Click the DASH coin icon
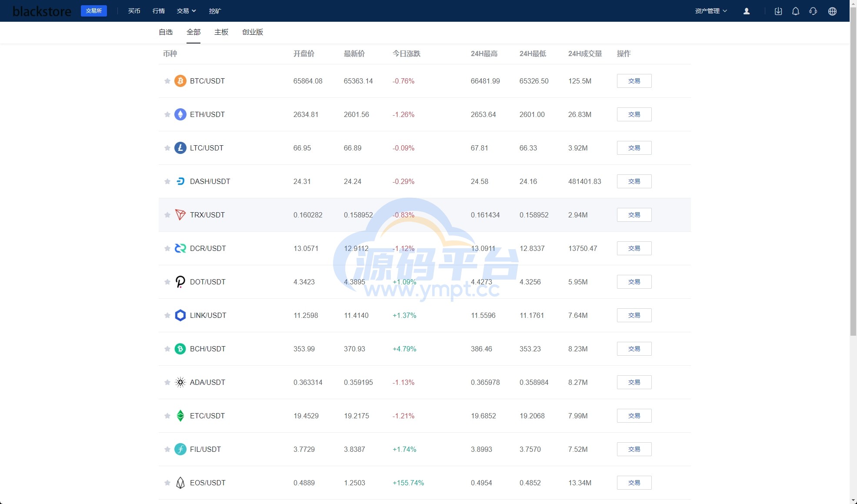The height and width of the screenshot is (504, 857). coord(180,181)
